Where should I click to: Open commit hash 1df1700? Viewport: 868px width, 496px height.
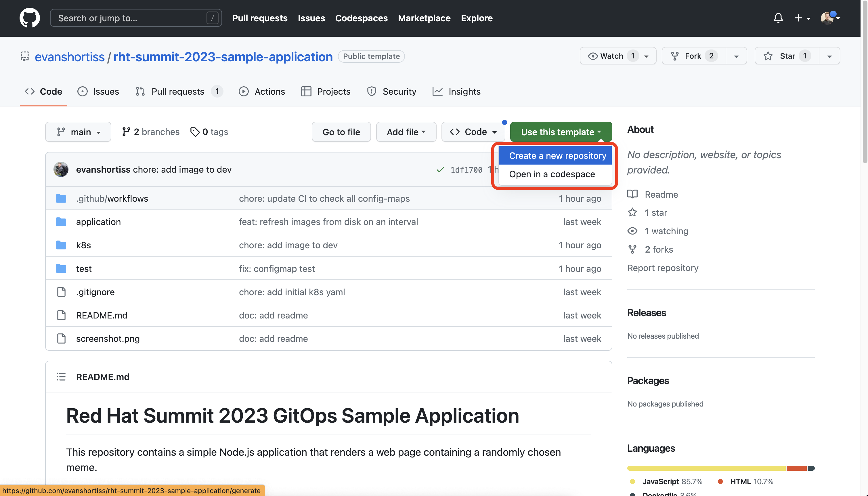coord(466,170)
